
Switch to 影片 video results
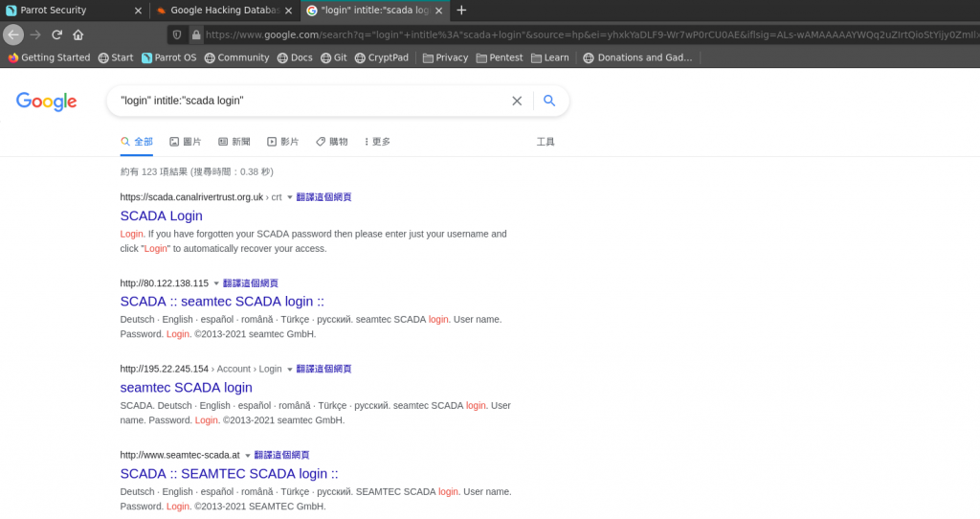(283, 142)
